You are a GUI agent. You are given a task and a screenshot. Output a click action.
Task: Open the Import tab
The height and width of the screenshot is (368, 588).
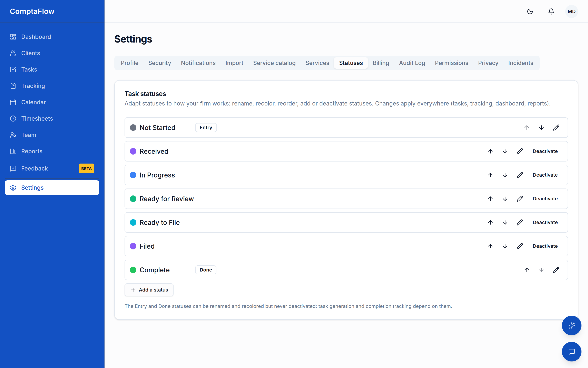234,63
